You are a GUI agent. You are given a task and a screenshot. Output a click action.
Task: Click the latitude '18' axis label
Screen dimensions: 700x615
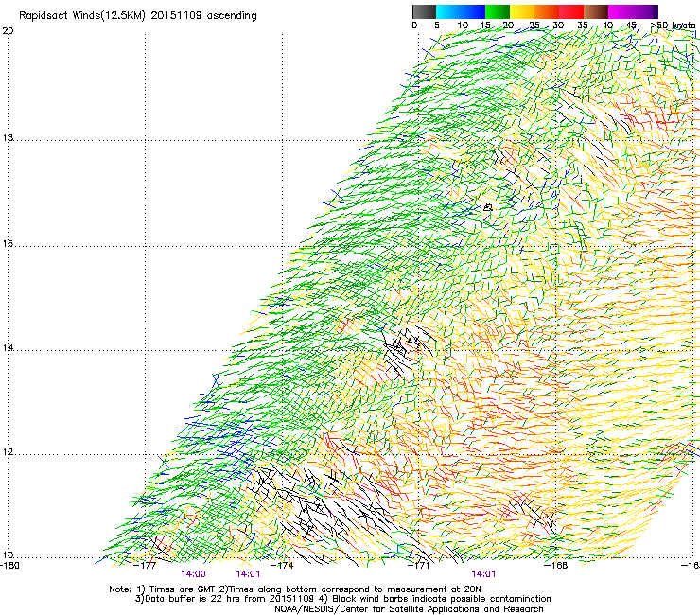(8, 137)
